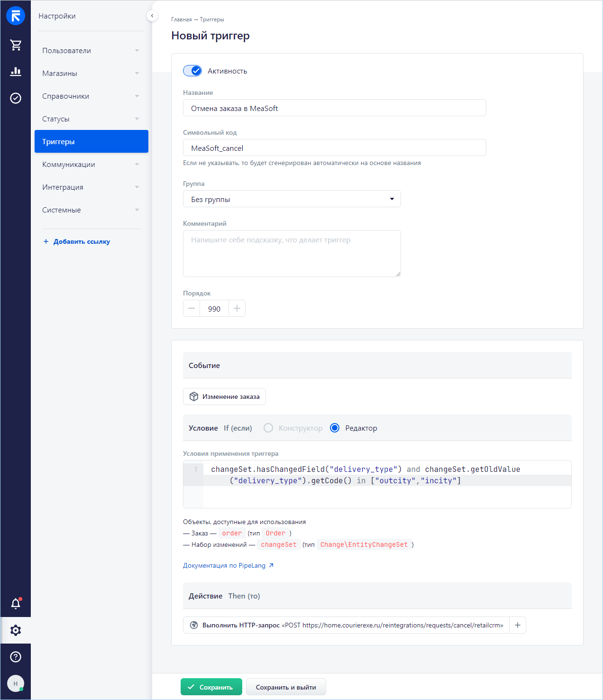Open Документация по PipeLang link
603x700 pixels.
[x=228, y=565]
